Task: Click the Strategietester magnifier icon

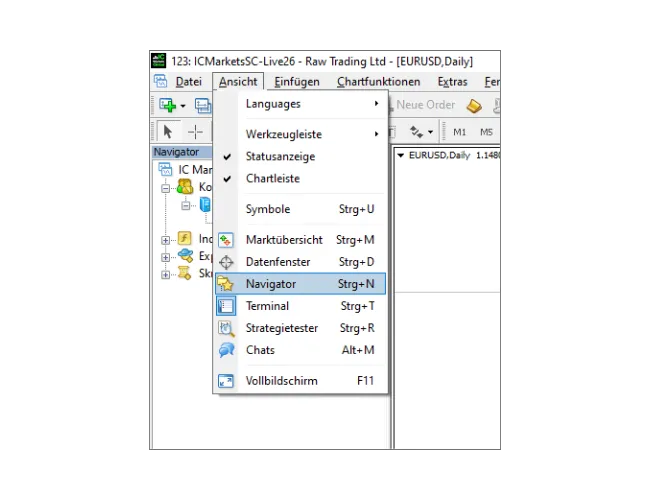Action: pos(226,329)
